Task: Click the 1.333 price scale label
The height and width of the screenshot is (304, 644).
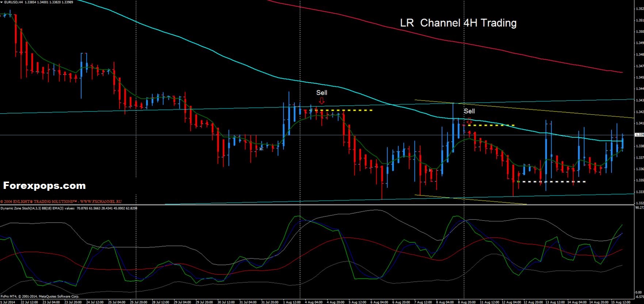Action: 640,191
